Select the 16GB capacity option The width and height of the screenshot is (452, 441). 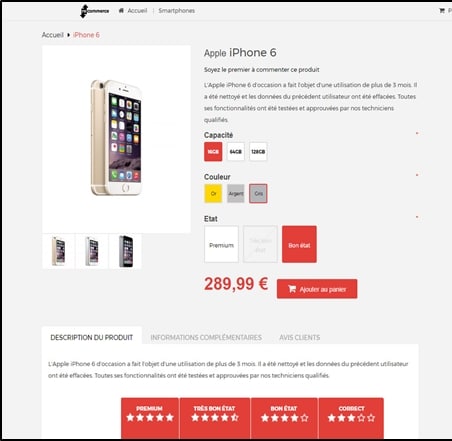(213, 152)
